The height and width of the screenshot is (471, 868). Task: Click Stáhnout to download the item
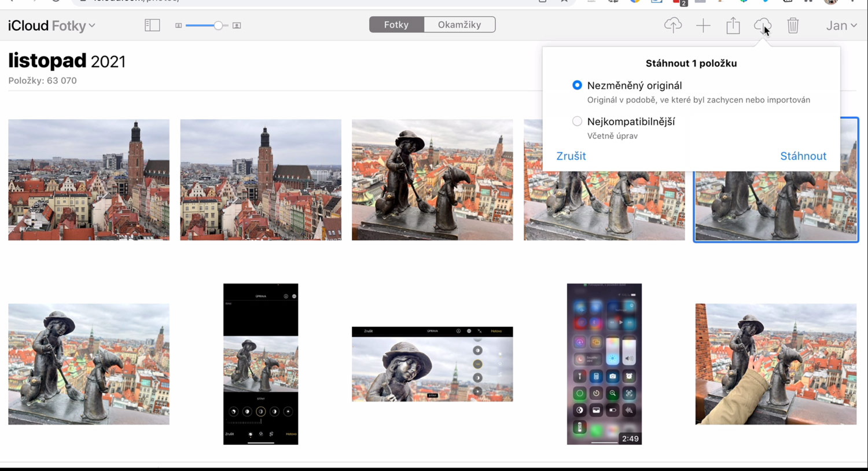tap(803, 156)
